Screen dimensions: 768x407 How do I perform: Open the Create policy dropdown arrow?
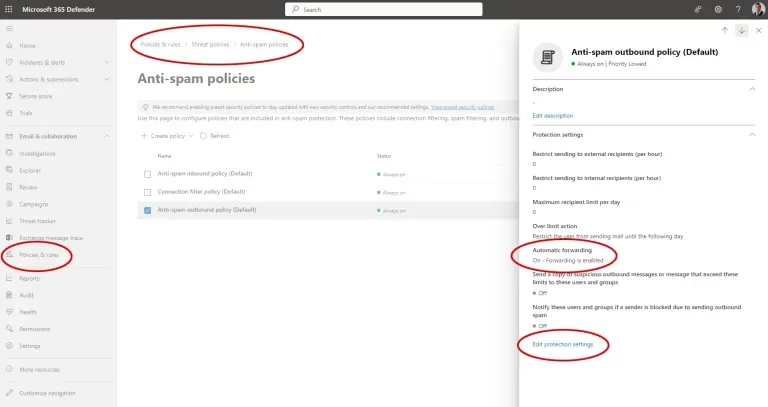pyautogui.click(x=191, y=136)
